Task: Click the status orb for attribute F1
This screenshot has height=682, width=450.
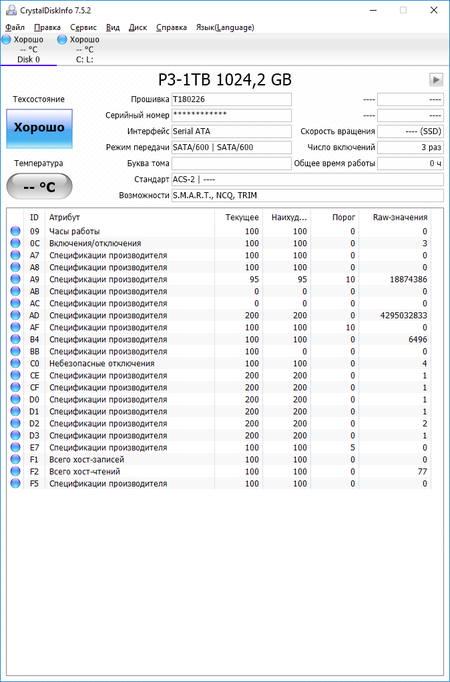Action: 15,459
